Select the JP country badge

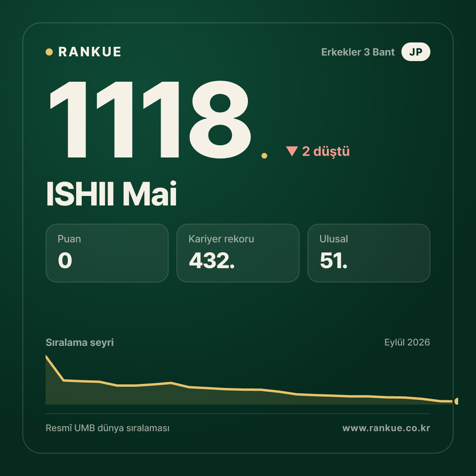tap(416, 52)
